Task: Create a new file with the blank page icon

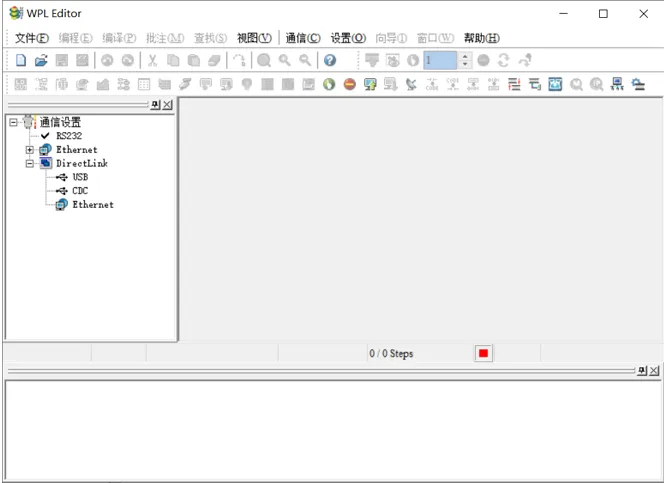Action: pos(21,61)
